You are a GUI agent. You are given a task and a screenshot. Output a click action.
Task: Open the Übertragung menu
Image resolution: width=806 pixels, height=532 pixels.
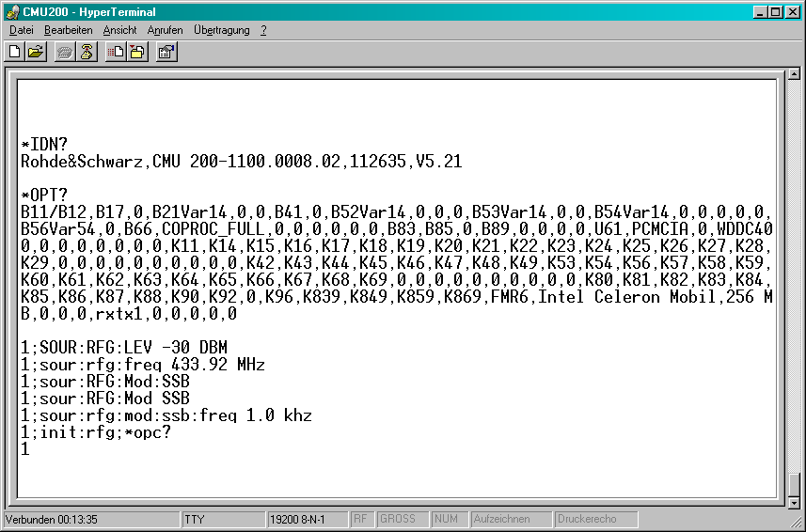tap(222, 30)
